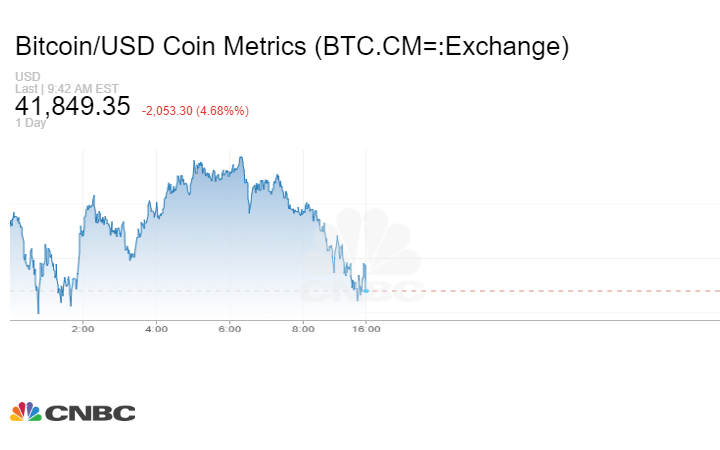Click the red -2,053.30 price change
This screenshot has width=720, height=450.
click(x=172, y=110)
